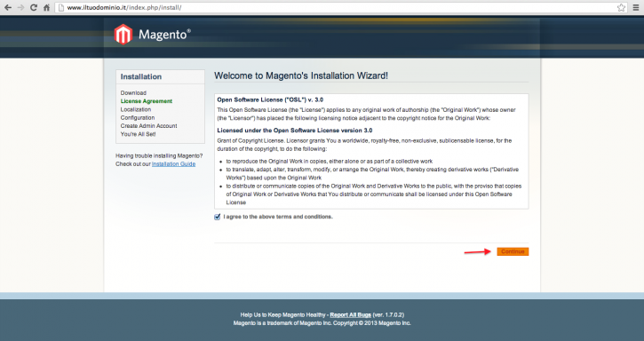Click the Magento logo
Screen dimensions: 644x341
[153, 35]
